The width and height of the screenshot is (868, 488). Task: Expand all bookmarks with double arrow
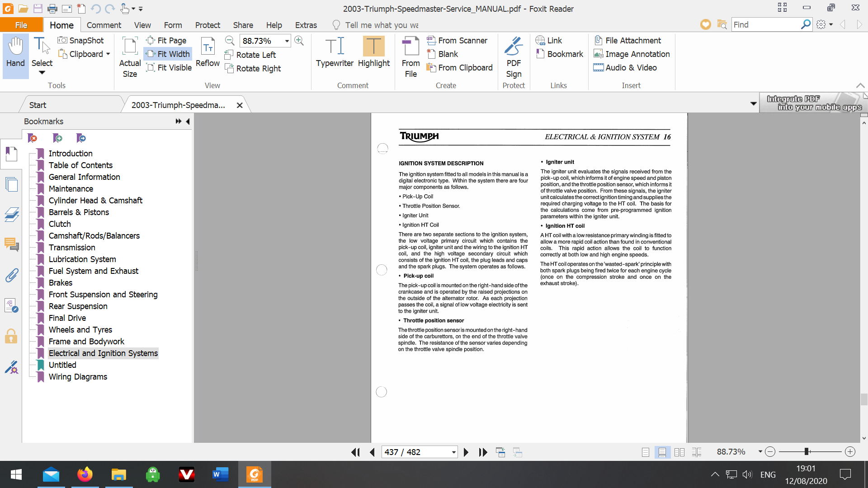[x=178, y=121]
